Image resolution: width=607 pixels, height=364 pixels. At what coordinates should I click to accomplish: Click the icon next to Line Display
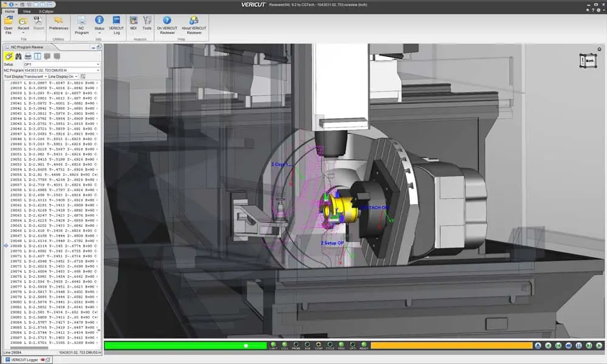pyautogui.click(x=83, y=76)
